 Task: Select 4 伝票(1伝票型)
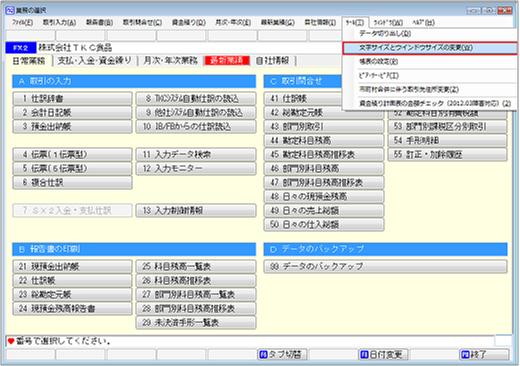[72, 155]
